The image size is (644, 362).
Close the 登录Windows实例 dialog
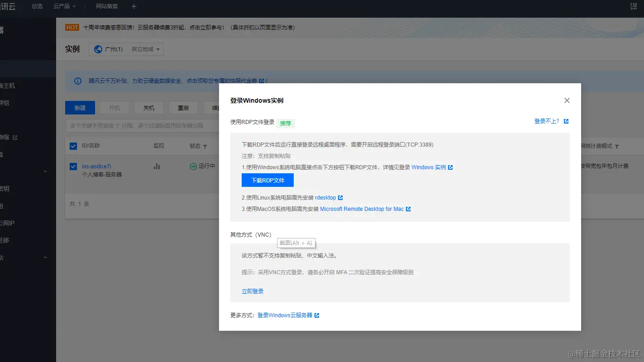click(567, 100)
